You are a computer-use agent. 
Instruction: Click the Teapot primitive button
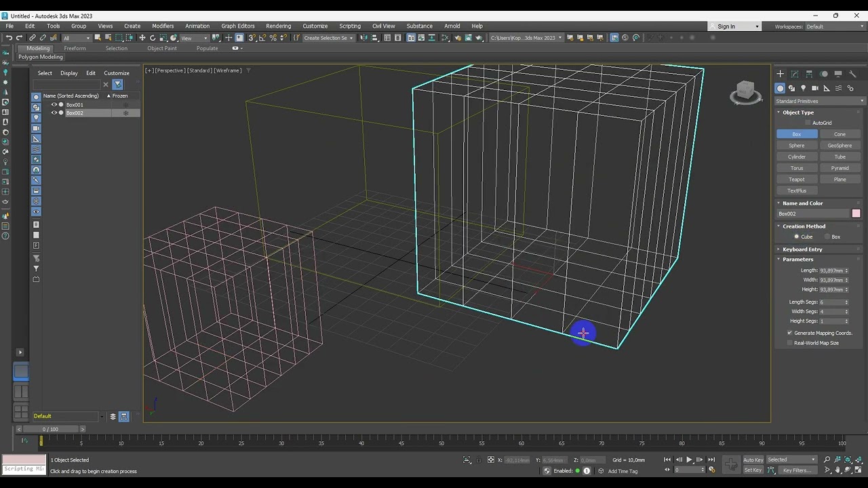click(797, 180)
